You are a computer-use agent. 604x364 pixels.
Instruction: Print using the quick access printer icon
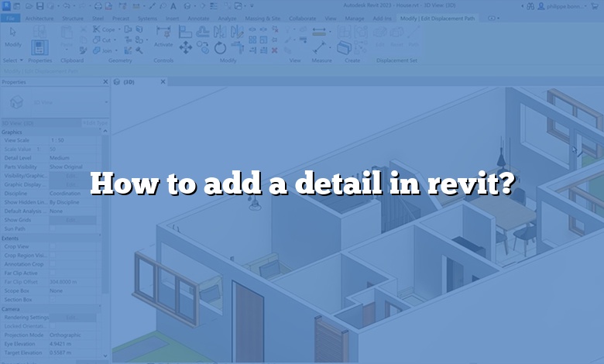tap(98, 6)
